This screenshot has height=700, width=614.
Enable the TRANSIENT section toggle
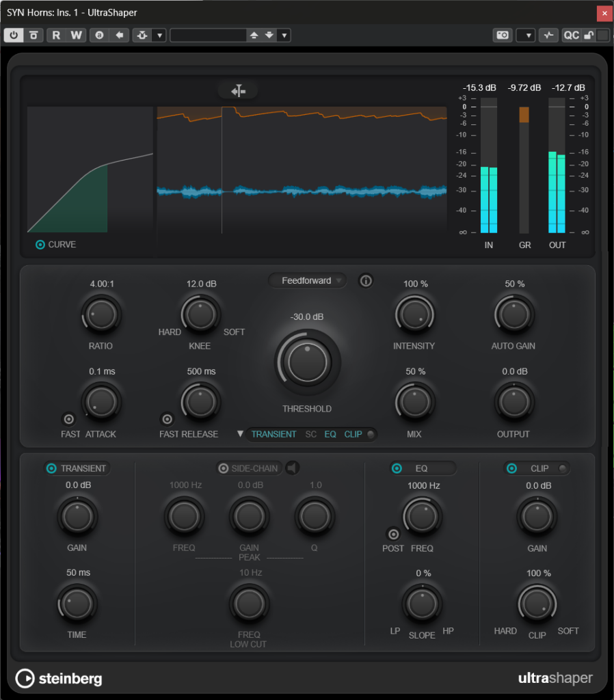(x=51, y=468)
